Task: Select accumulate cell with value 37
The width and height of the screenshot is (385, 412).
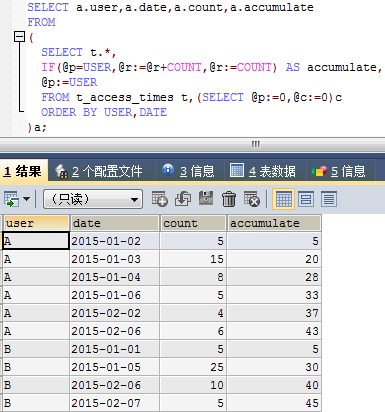Action: click(x=274, y=313)
